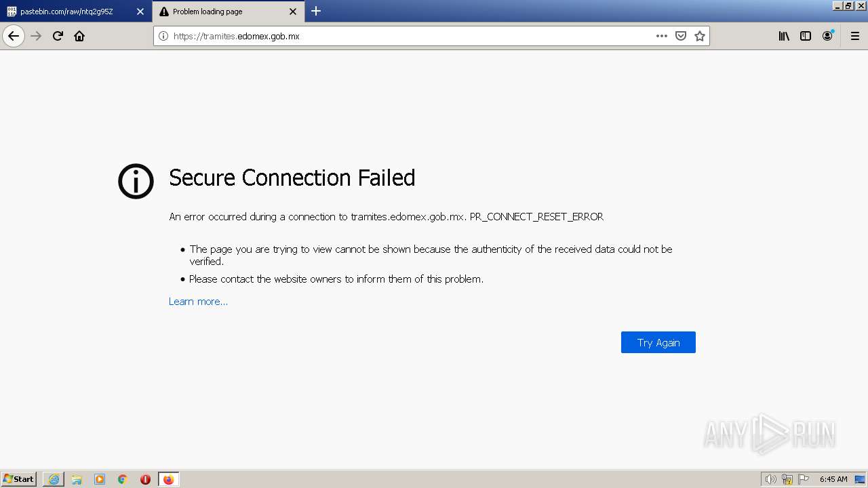Click the address bar URL field

(407, 36)
